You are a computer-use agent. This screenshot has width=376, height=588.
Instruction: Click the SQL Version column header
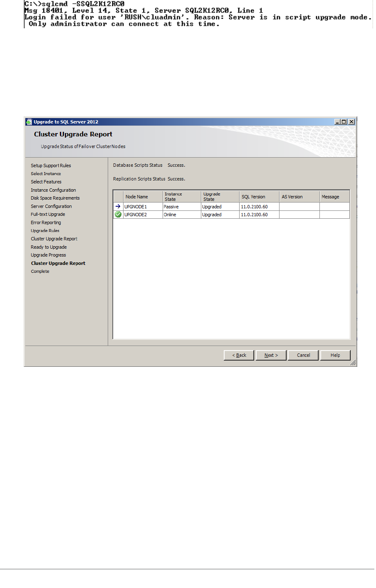pos(260,197)
